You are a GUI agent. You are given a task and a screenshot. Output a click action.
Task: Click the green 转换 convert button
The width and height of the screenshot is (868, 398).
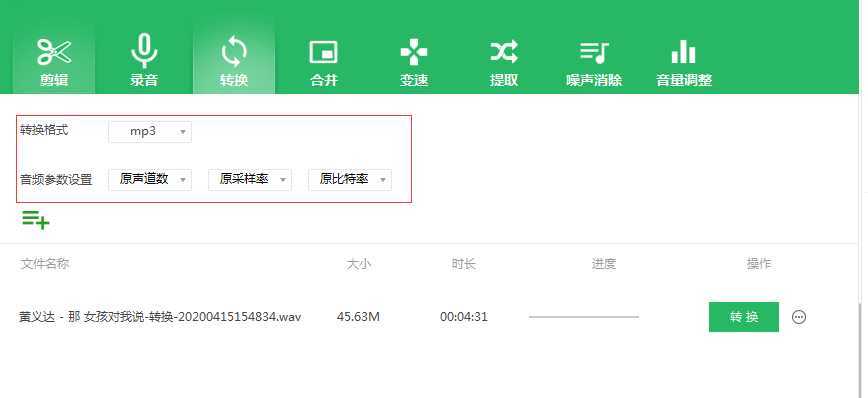[x=743, y=317]
